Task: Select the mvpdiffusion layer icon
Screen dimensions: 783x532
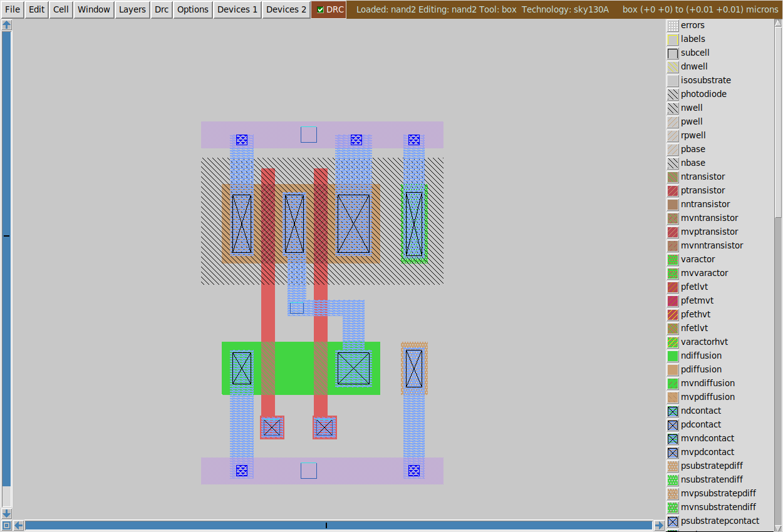Action: click(673, 397)
